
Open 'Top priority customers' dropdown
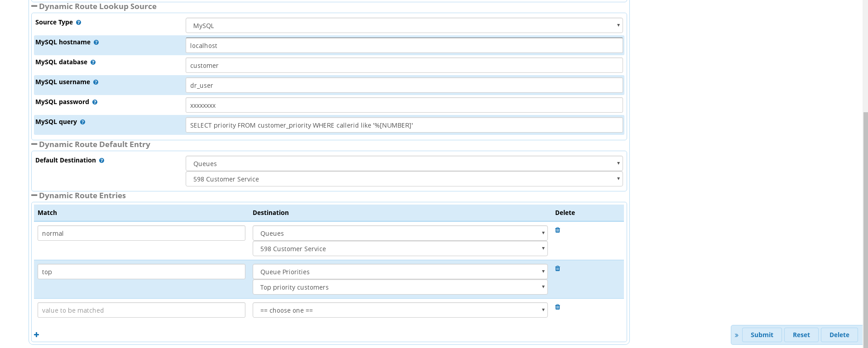[x=400, y=287]
